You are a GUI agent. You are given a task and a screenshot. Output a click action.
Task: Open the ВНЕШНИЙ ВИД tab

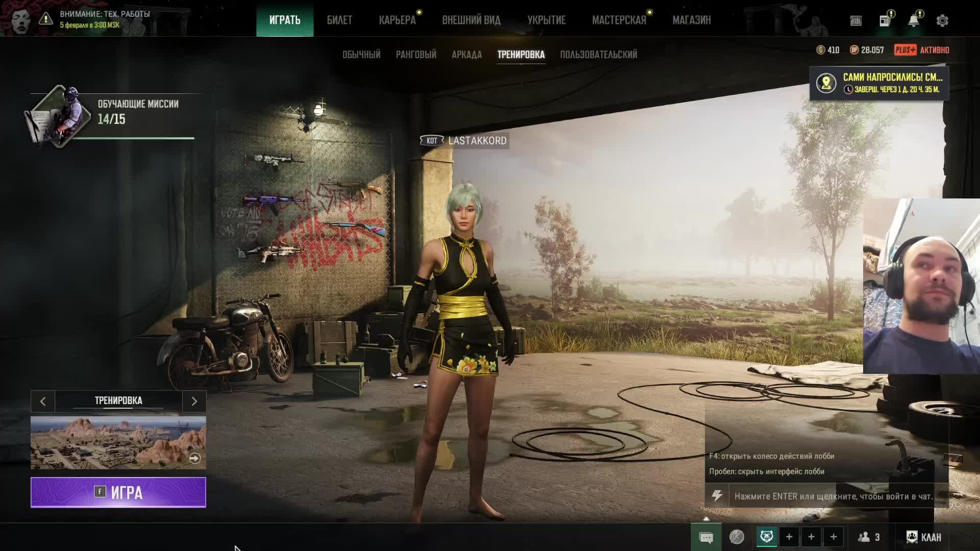(x=471, y=20)
